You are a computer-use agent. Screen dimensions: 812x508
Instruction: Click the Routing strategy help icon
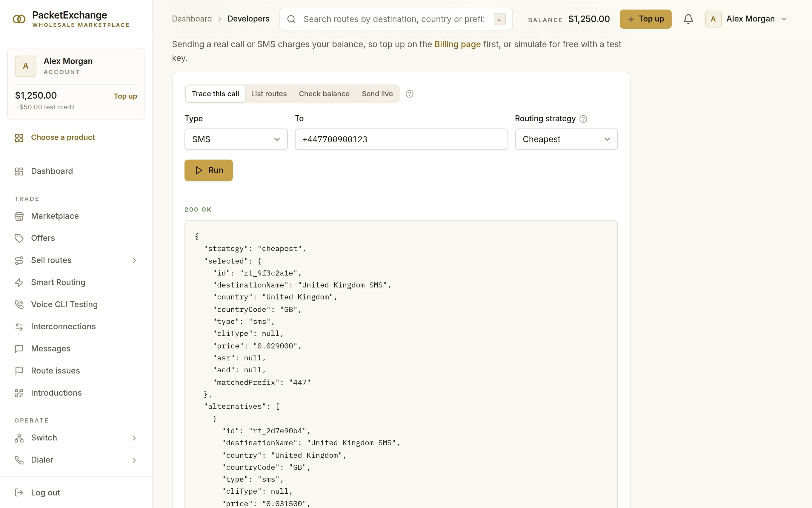[x=583, y=119]
